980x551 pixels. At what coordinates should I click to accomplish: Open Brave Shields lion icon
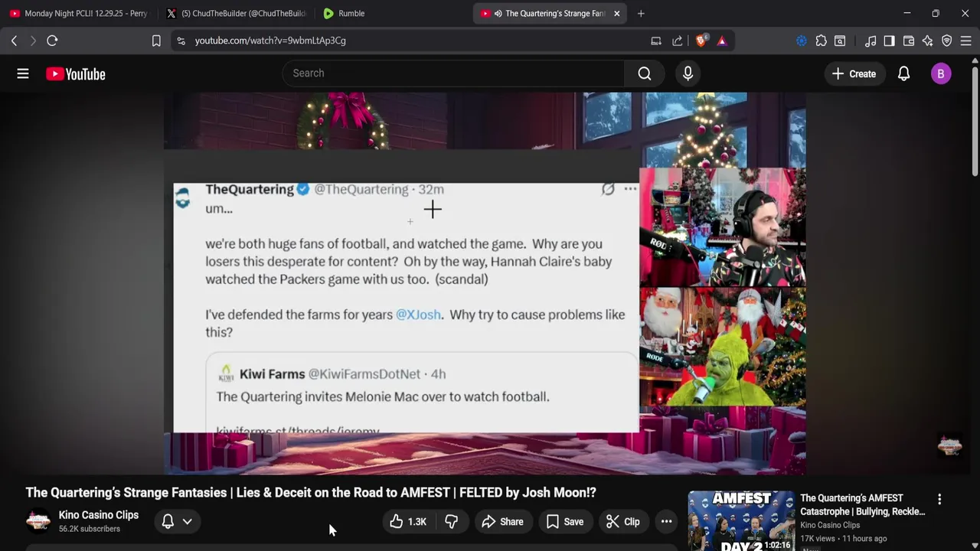[701, 41]
